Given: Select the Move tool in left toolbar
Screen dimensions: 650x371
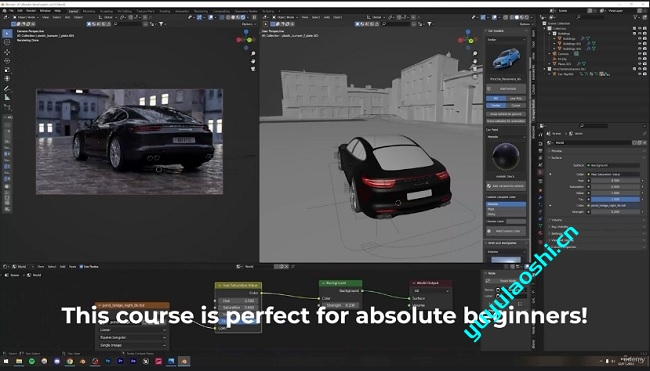Looking at the screenshot, I should point(7,52).
